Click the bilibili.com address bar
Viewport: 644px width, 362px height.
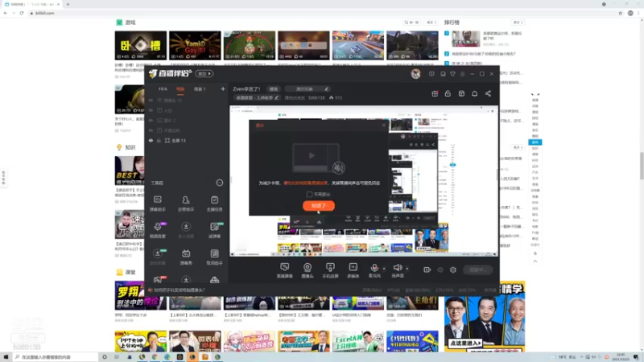[320, 13]
